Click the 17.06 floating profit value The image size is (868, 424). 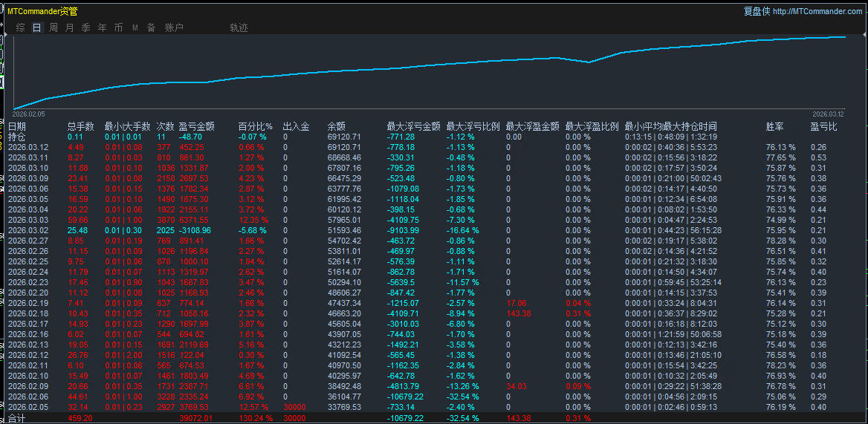tap(516, 303)
